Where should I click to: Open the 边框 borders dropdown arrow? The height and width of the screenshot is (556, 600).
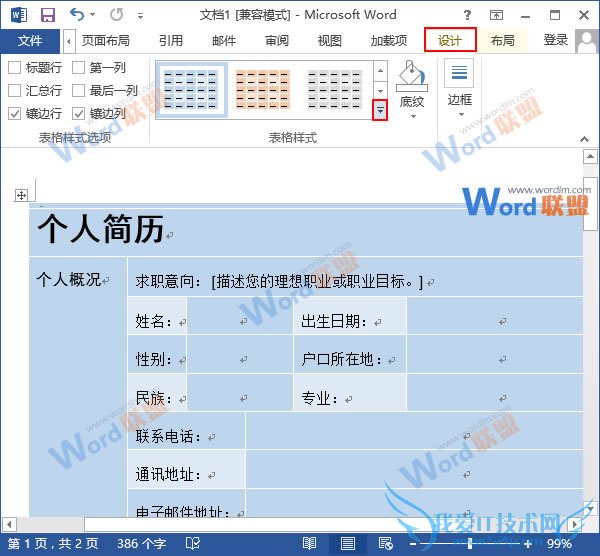click(461, 114)
